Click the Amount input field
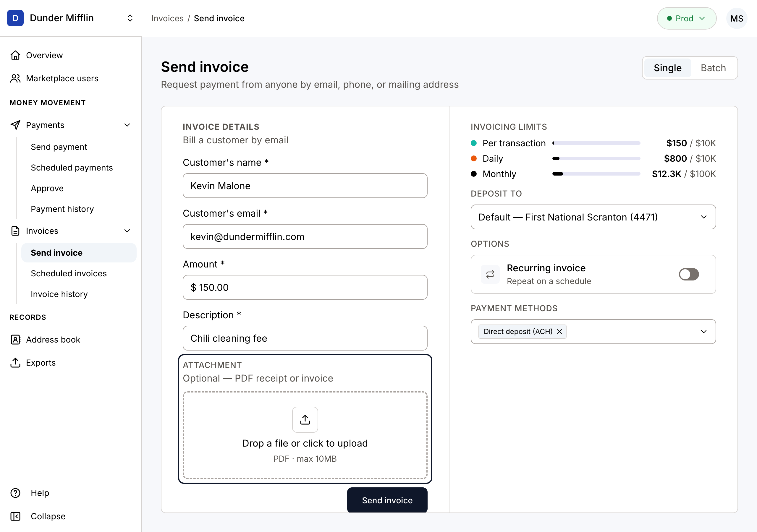This screenshot has height=532, width=757. 305,287
